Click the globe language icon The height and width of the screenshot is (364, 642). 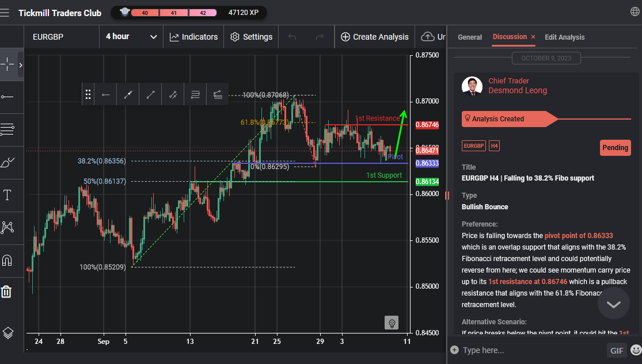[635, 12]
